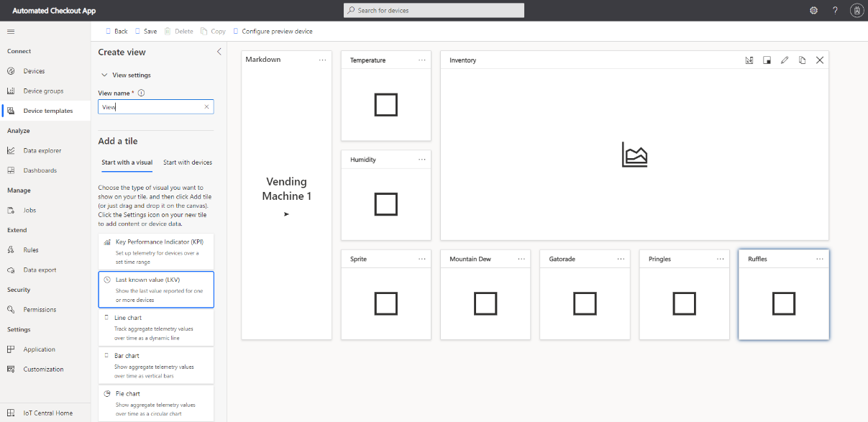Open the user account avatar

[x=856, y=10]
